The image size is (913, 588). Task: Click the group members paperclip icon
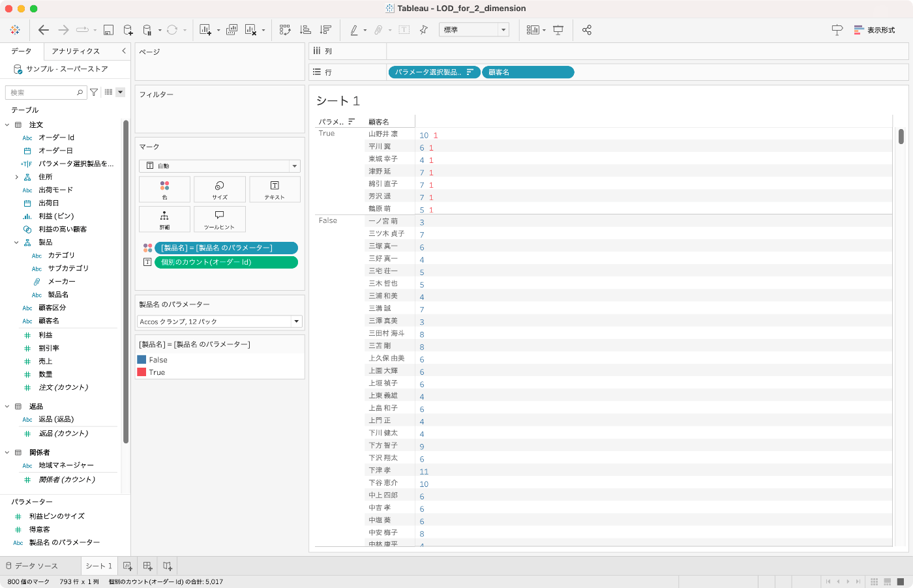[378, 30]
